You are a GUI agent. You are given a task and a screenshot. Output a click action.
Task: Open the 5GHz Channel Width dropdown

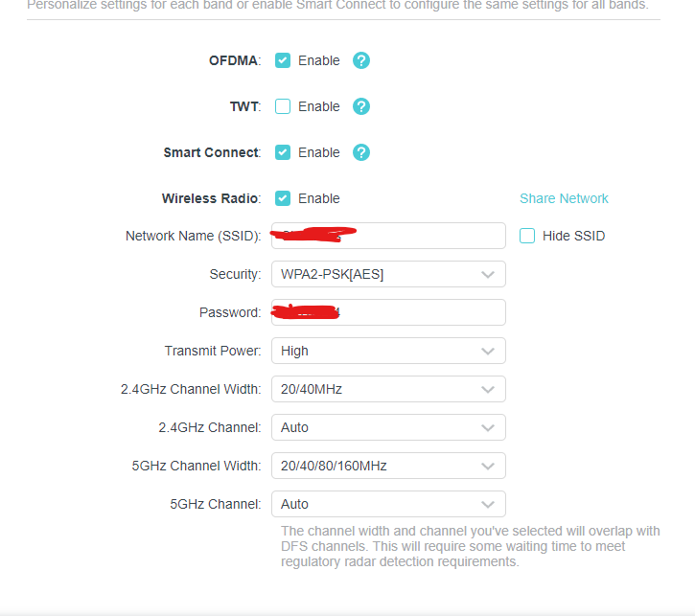388,466
